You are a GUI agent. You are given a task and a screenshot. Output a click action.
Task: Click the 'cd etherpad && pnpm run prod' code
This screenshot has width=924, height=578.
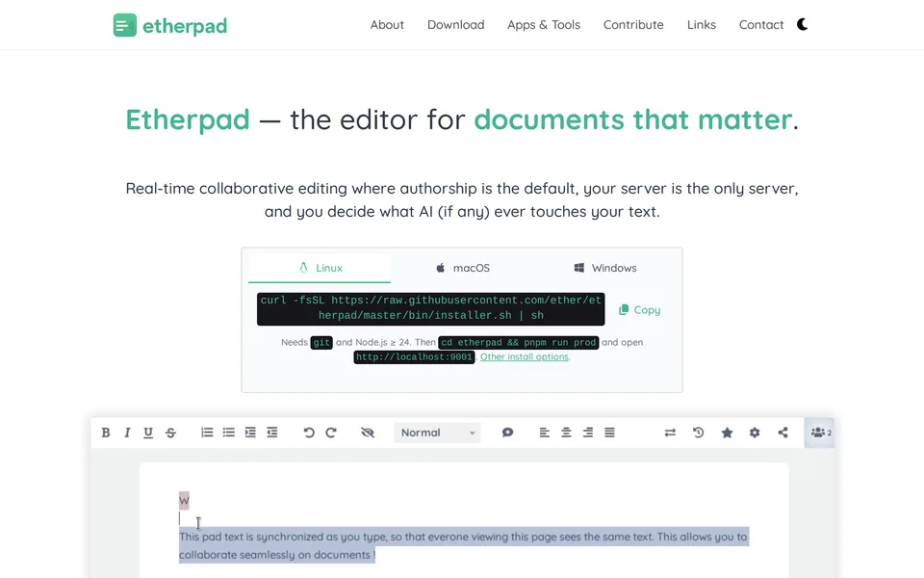click(x=518, y=343)
